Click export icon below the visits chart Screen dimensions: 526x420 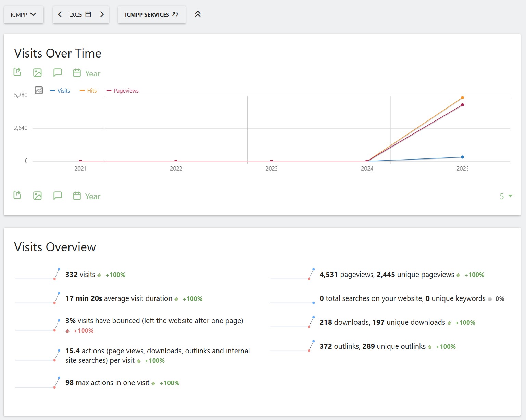[17, 195]
